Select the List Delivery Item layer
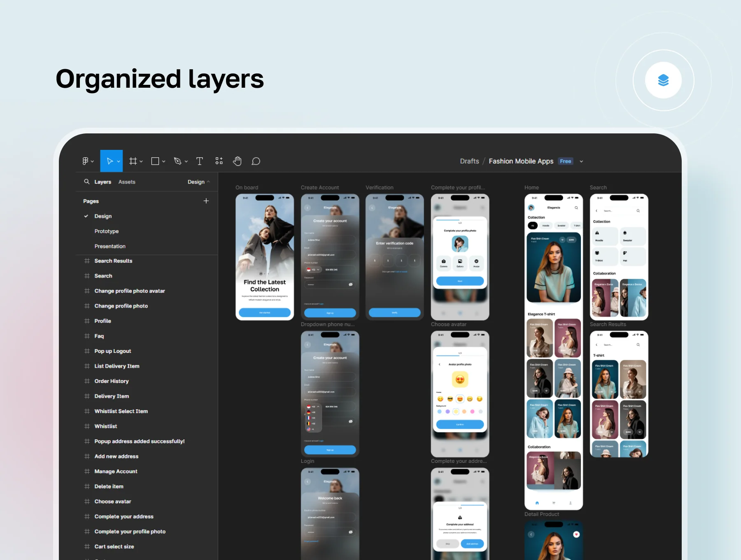This screenshot has width=741, height=560. (x=117, y=366)
